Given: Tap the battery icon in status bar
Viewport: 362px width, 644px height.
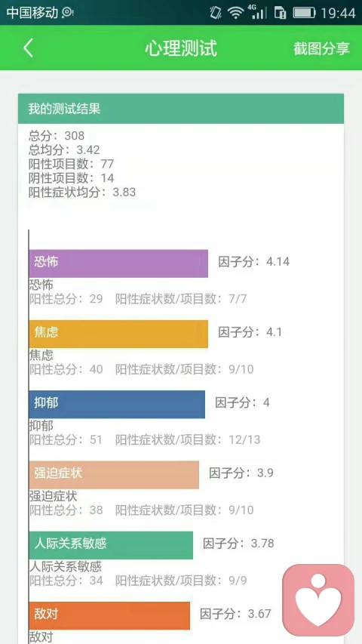Looking at the screenshot, I should pos(304,13).
